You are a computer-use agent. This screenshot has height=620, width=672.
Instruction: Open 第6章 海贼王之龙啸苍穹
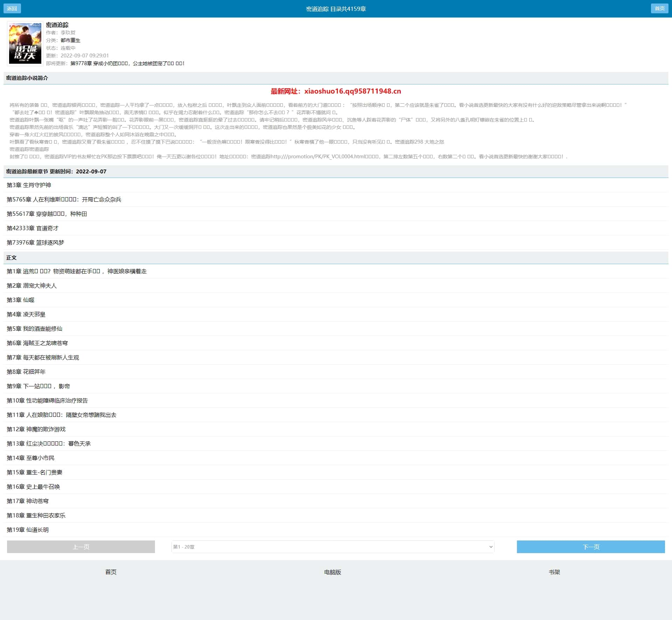pos(37,343)
